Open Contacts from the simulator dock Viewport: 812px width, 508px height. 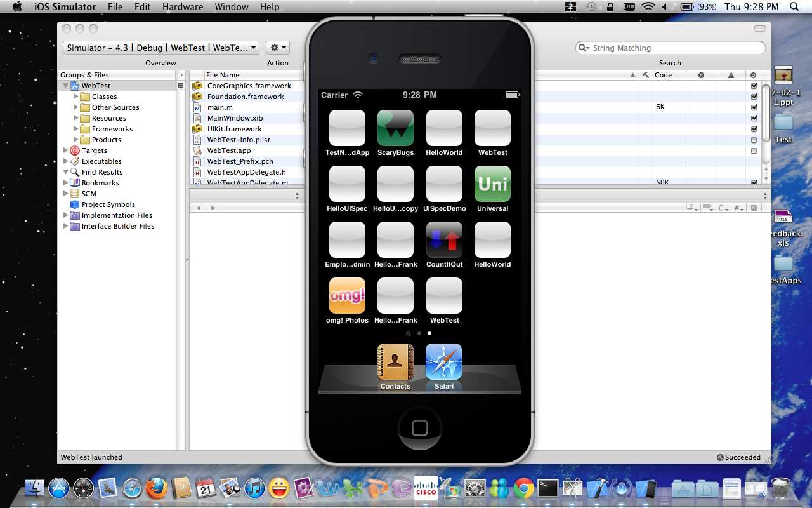(395, 361)
